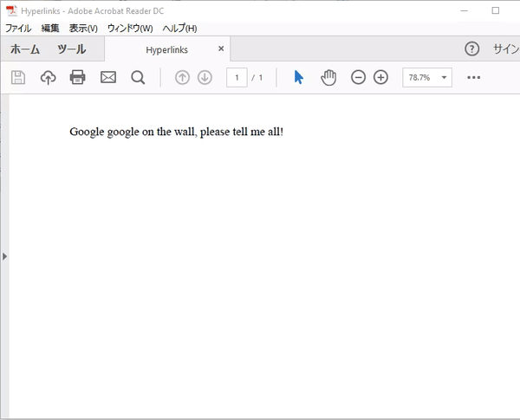520x420 pixels.
Task: Click the Google link text in document
Action: 87,132
